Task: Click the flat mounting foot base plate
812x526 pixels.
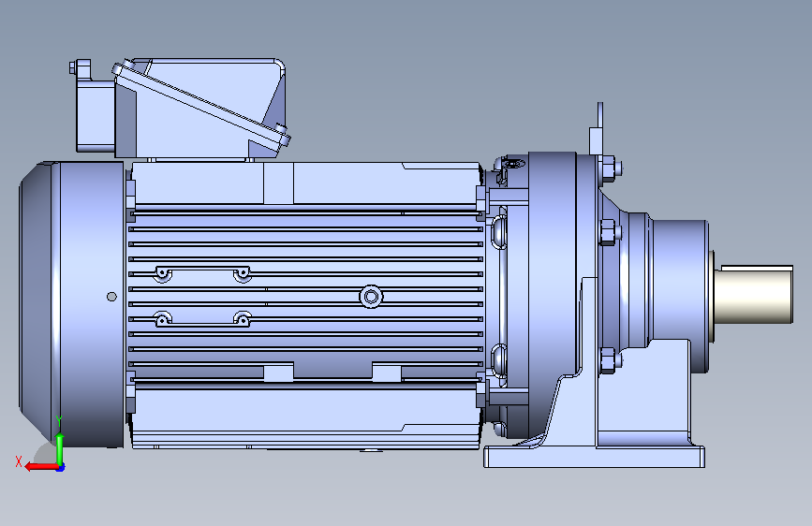Action: click(594, 457)
